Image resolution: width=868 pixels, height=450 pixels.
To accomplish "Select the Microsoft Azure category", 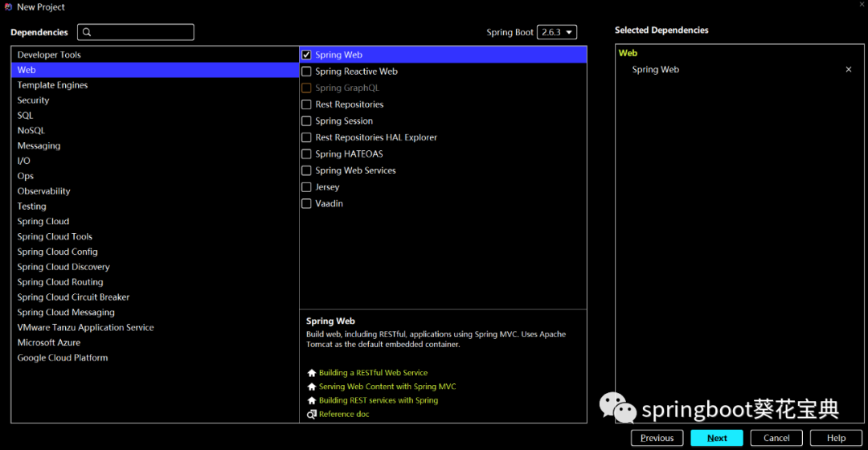I will click(155, 342).
